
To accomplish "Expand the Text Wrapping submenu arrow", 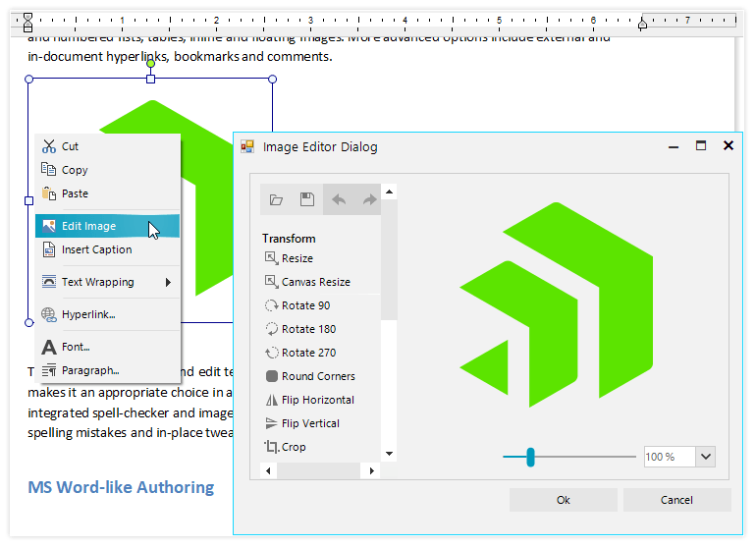I will 168,282.
